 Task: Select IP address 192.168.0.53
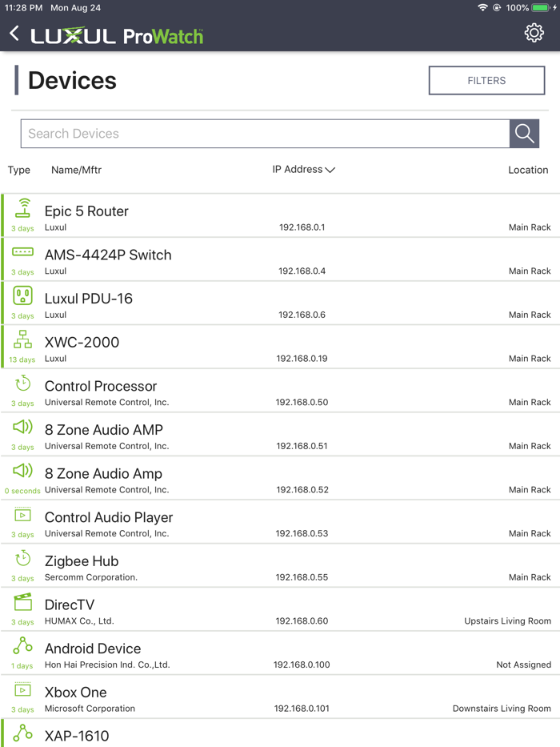(302, 533)
